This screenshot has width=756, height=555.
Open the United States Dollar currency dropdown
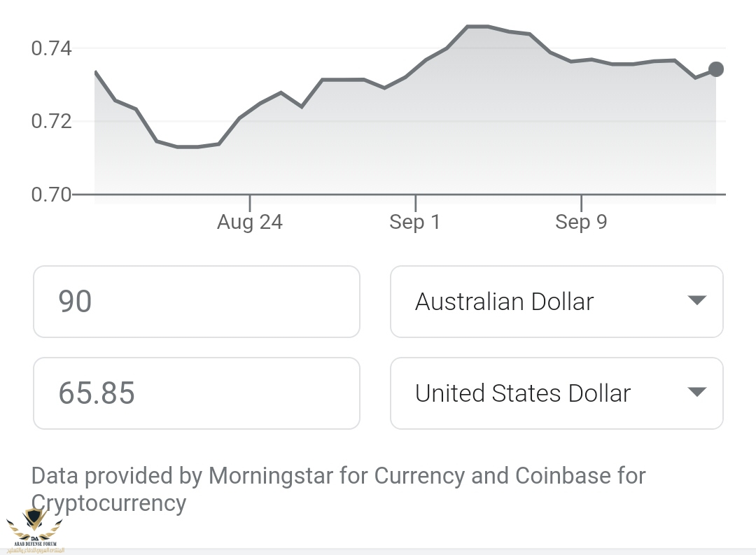point(556,393)
